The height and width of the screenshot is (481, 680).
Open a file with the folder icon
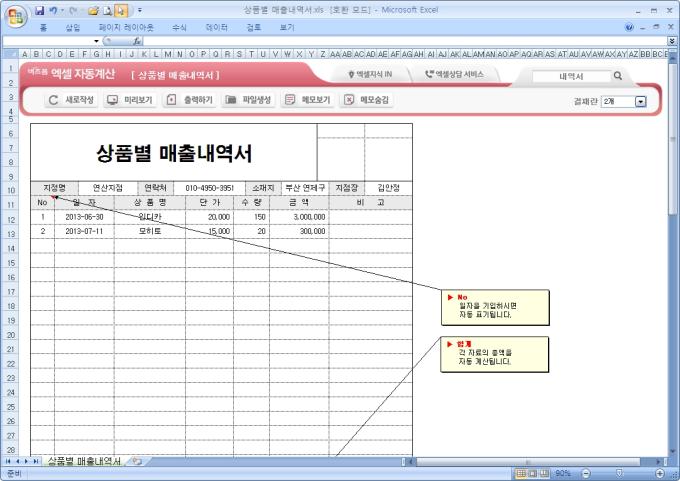[93, 10]
